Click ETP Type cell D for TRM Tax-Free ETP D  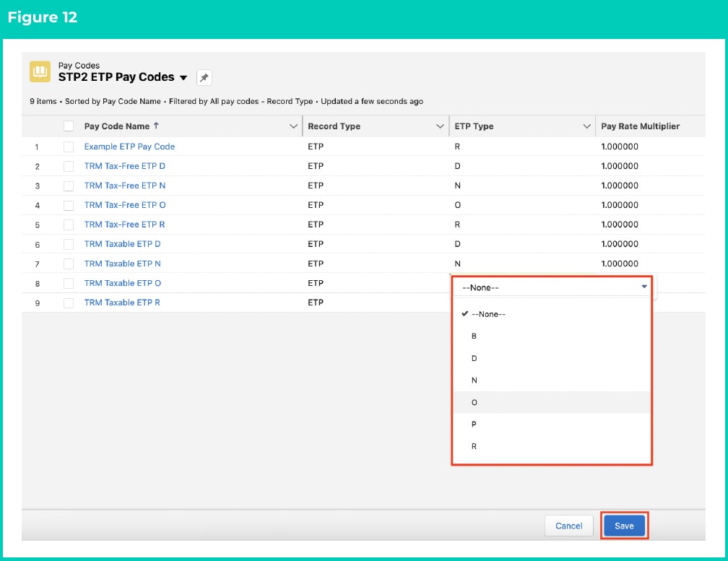[457, 166]
